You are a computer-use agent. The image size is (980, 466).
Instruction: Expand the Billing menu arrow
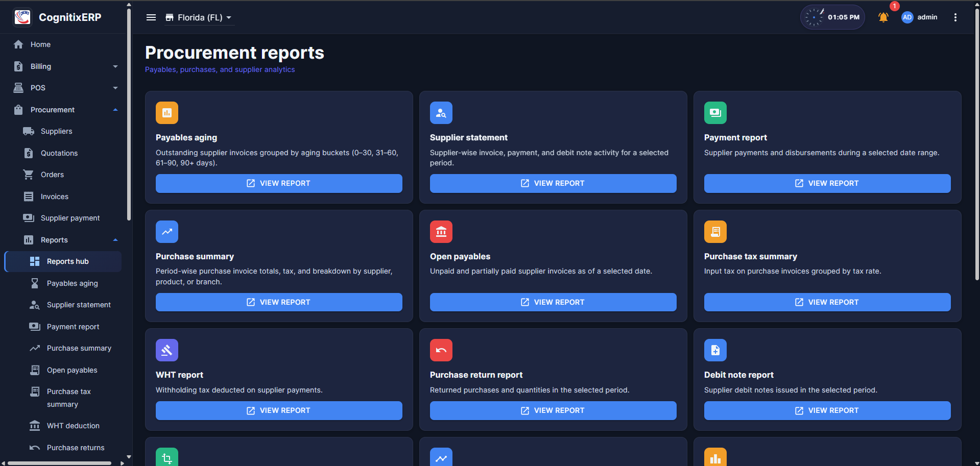(x=115, y=66)
